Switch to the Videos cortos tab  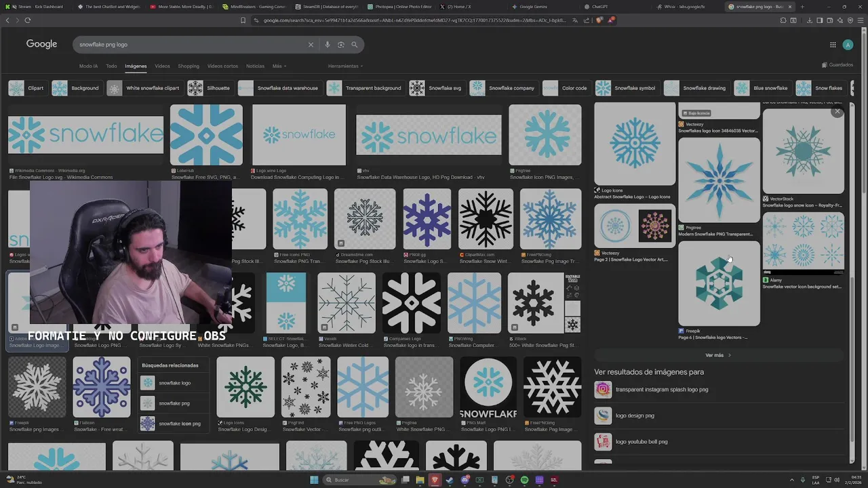click(222, 66)
